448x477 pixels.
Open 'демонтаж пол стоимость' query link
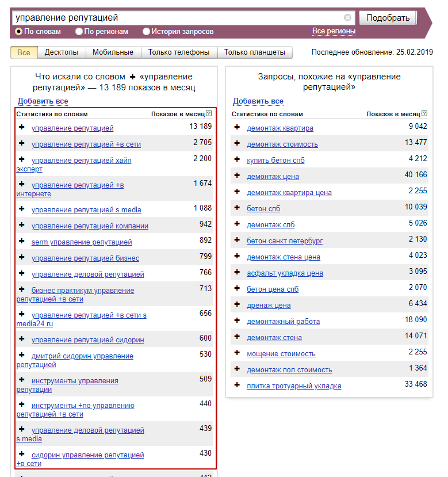tap(289, 370)
